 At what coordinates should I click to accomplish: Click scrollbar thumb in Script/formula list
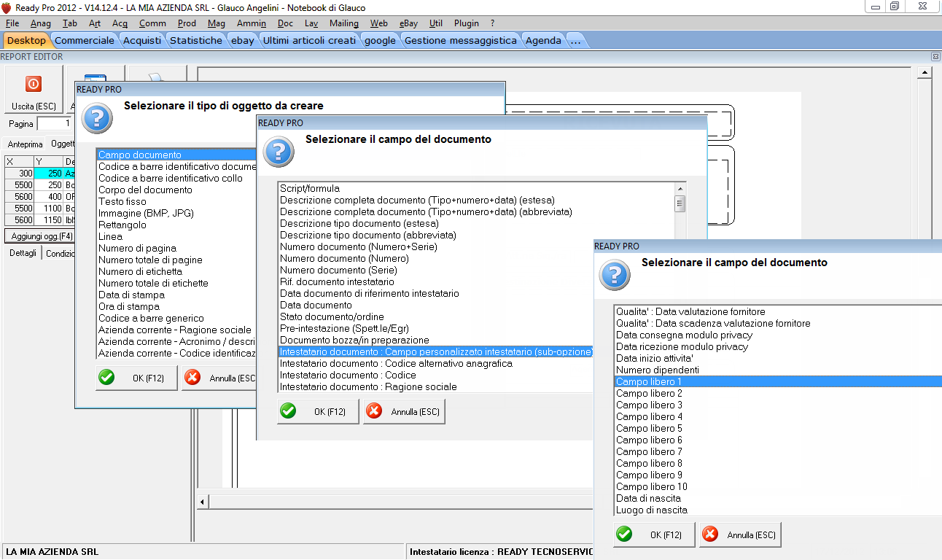coord(680,203)
